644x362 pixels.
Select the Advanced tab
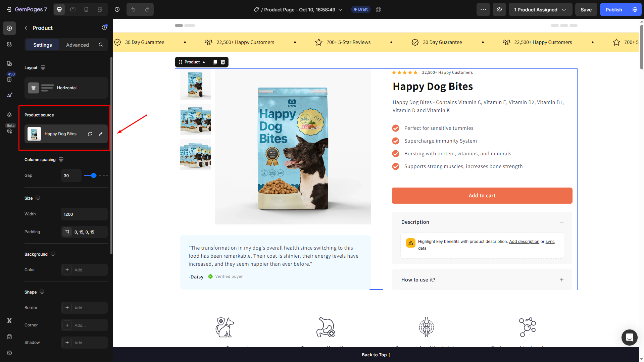click(78, 45)
